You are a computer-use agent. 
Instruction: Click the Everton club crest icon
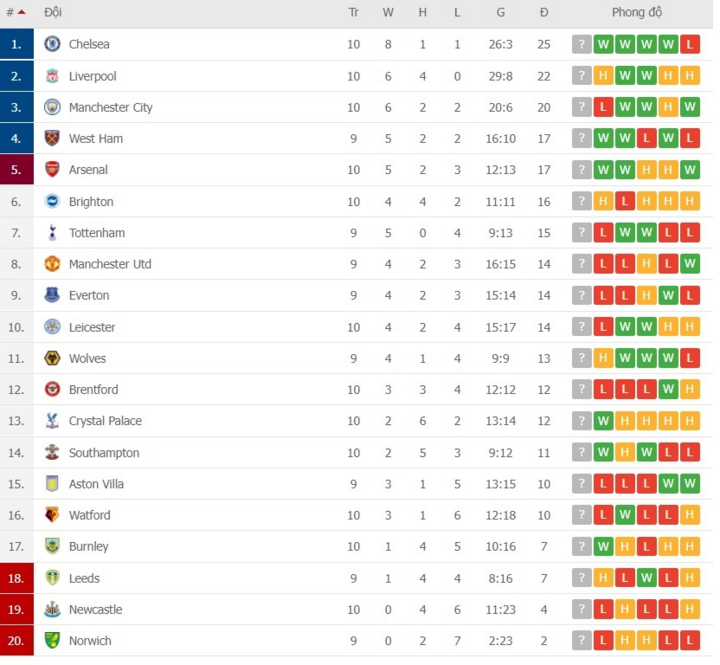click(52, 295)
